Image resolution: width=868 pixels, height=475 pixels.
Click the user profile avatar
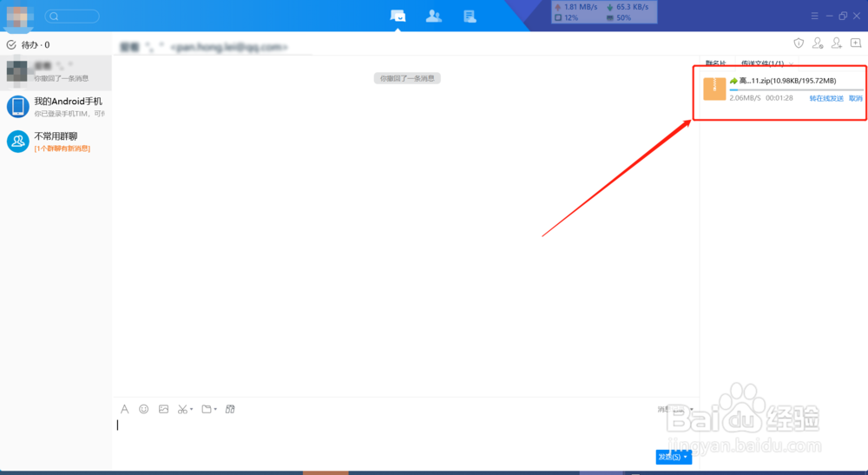pyautogui.click(x=19, y=16)
